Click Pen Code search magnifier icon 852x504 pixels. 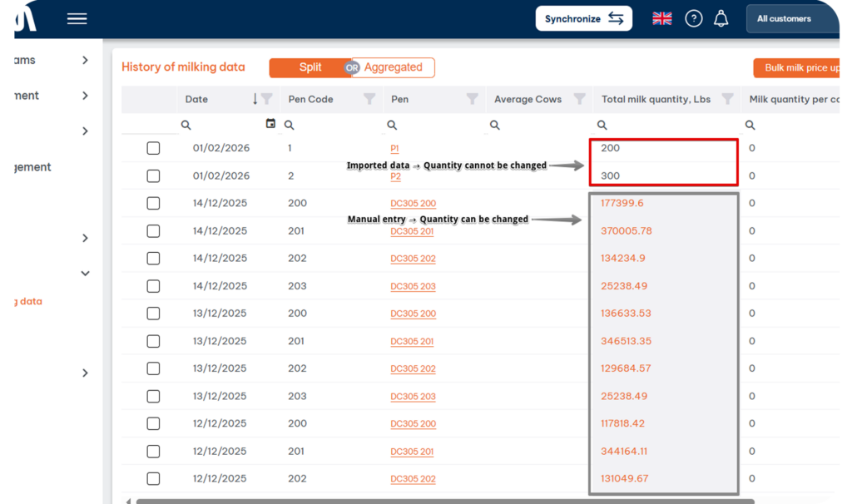[x=289, y=125]
